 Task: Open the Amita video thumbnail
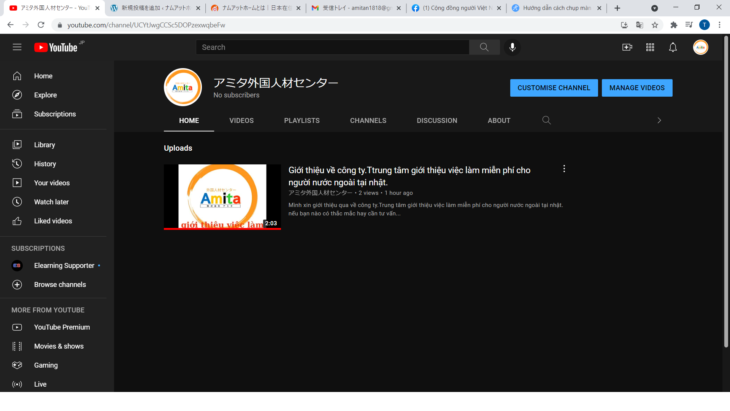coord(222,196)
